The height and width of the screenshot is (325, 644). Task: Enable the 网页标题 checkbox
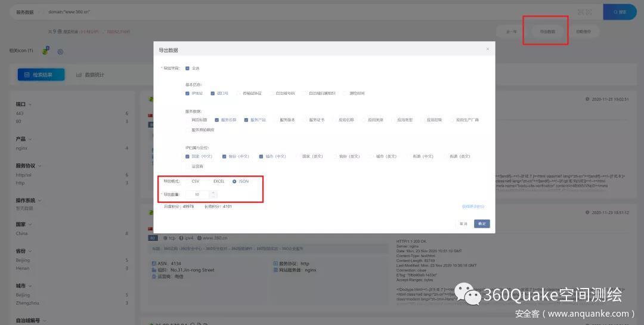(x=188, y=120)
